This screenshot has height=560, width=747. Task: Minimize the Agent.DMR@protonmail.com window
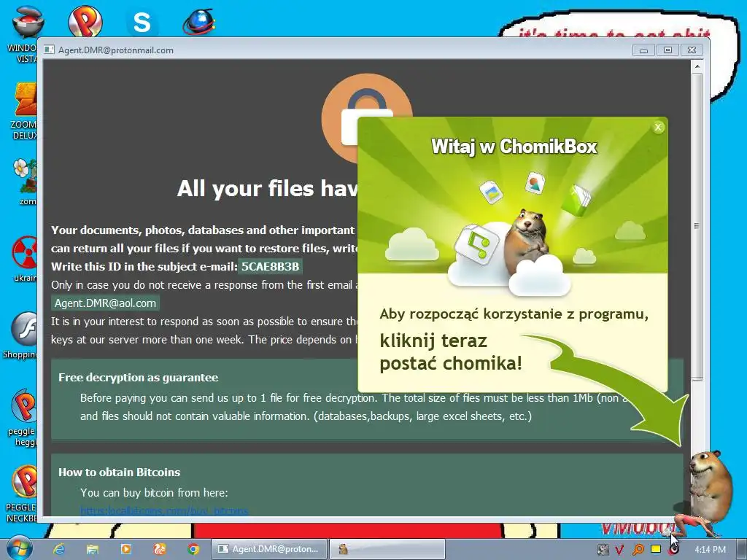pyautogui.click(x=643, y=50)
